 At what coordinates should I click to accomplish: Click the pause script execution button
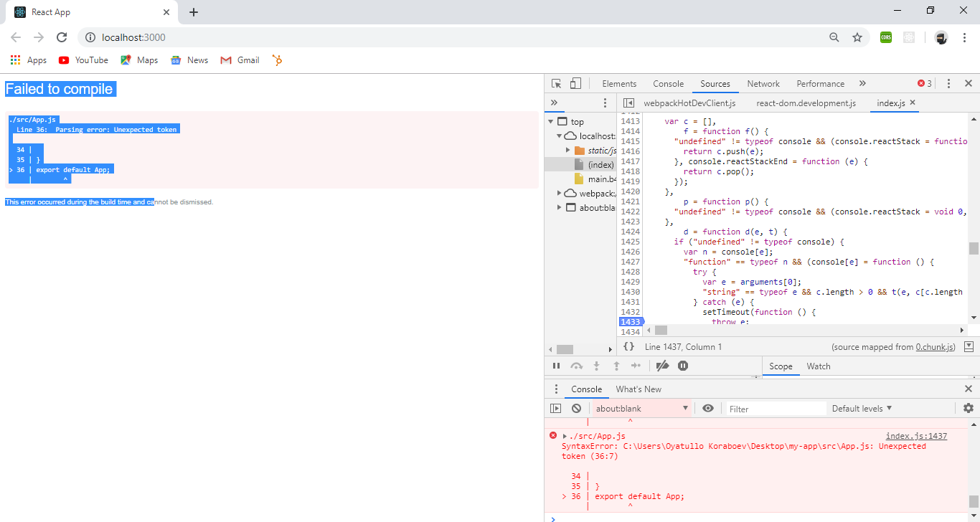556,366
